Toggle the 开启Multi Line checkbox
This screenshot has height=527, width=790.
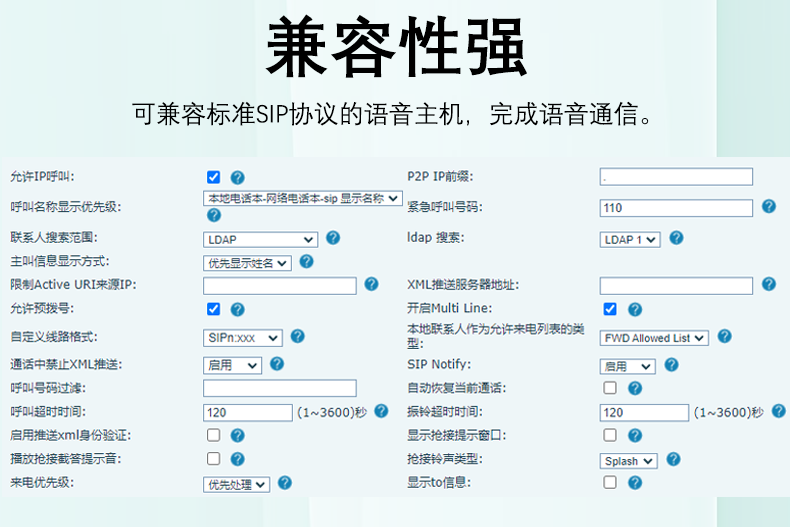coord(610,309)
